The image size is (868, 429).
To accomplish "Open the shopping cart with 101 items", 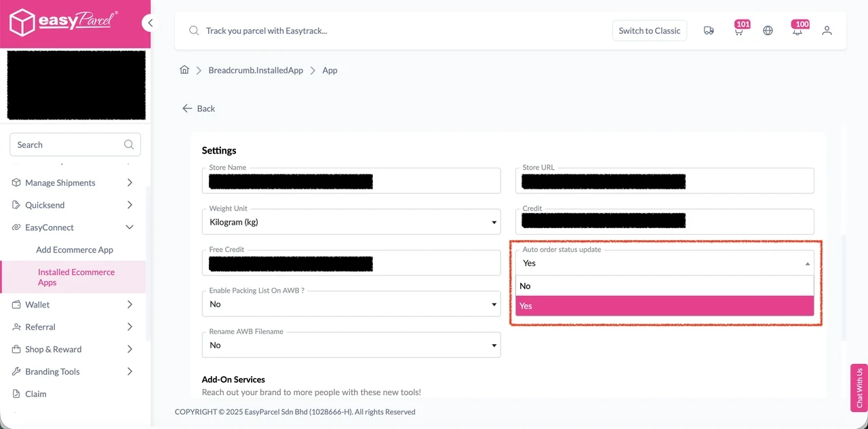I will tap(738, 31).
